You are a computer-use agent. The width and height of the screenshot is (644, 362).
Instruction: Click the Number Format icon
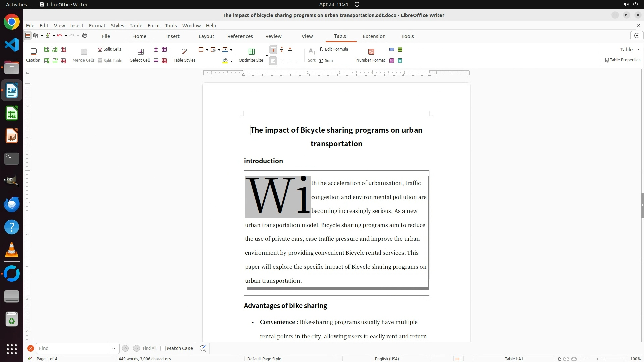tap(371, 52)
